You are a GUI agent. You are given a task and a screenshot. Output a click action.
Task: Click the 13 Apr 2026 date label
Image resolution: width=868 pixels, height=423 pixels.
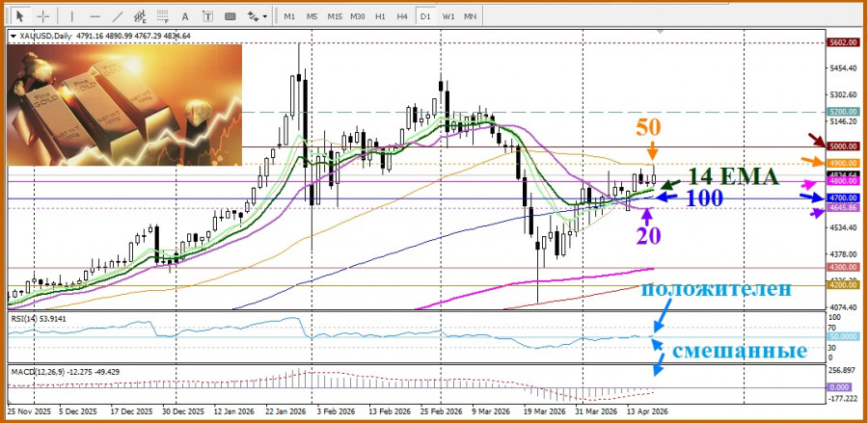point(646,412)
